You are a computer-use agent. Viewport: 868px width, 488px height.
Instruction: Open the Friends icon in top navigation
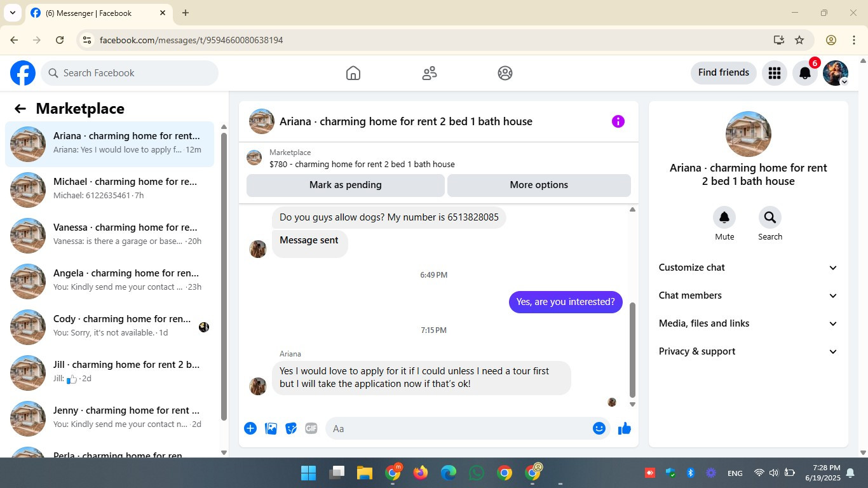click(430, 73)
